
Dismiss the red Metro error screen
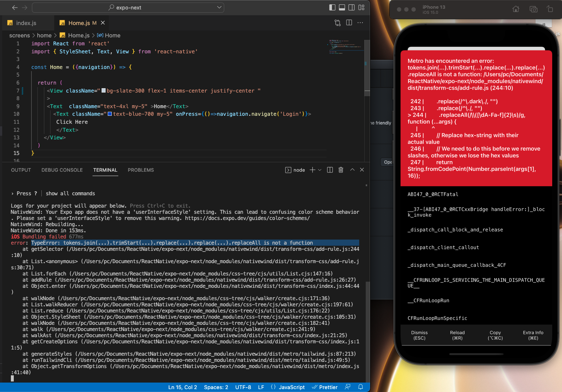419,335
